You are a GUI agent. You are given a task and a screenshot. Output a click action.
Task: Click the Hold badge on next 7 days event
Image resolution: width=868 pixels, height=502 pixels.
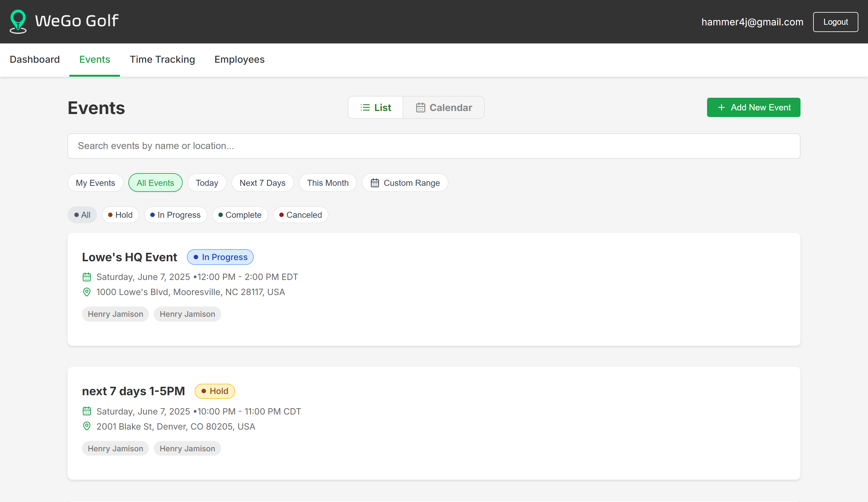click(x=215, y=391)
